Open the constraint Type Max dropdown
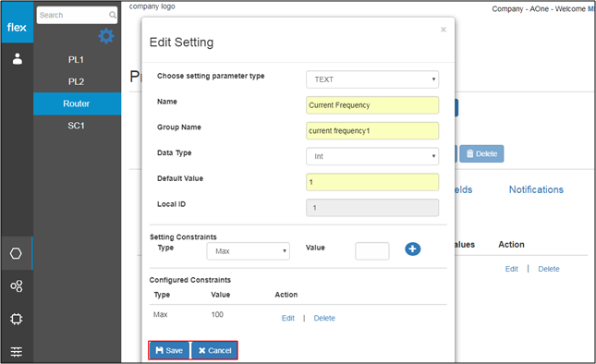 click(x=248, y=251)
